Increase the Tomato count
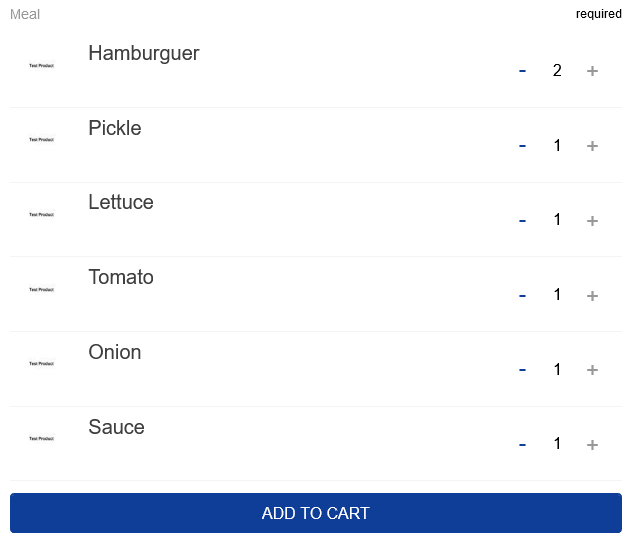Screen dimensions: 644x547 (x=592, y=295)
